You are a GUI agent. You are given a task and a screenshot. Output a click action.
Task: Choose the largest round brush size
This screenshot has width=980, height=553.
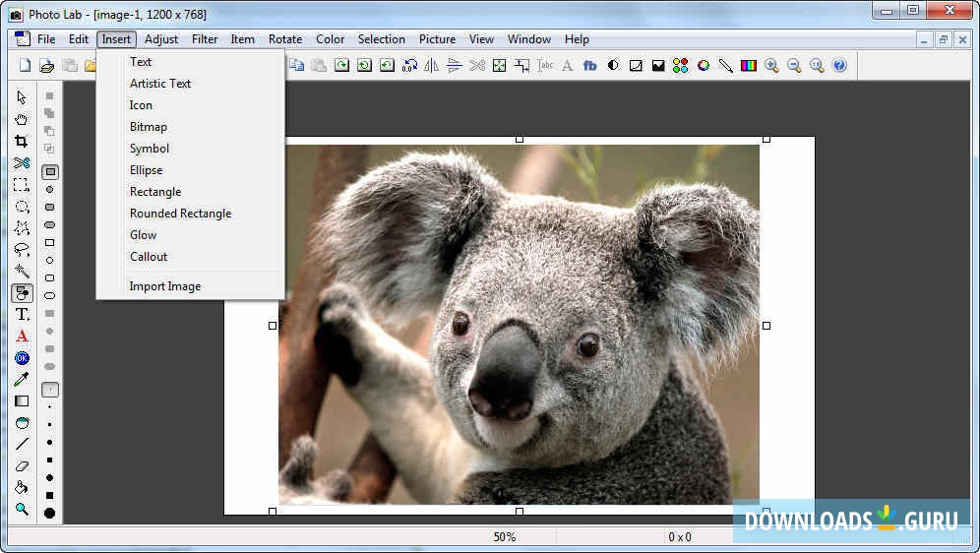[49, 513]
